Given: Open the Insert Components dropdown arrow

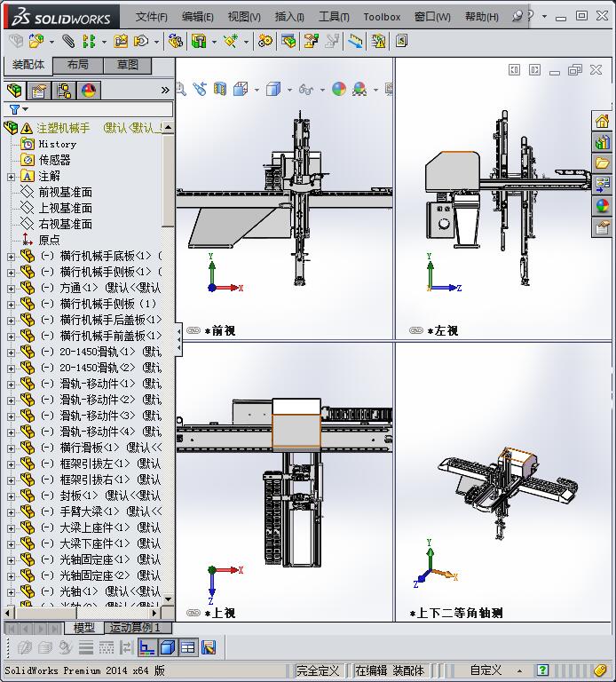Looking at the screenshot, I should click(x=51, y=43).
